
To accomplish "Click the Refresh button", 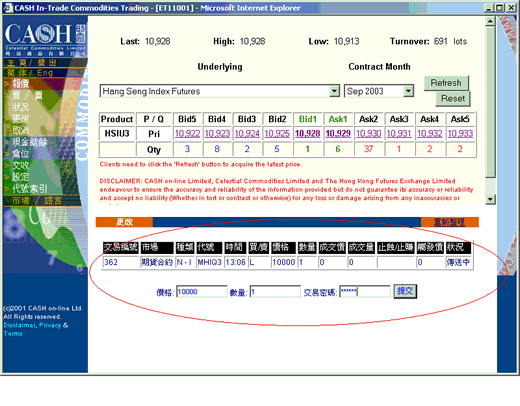I will [x=446, y=83].
